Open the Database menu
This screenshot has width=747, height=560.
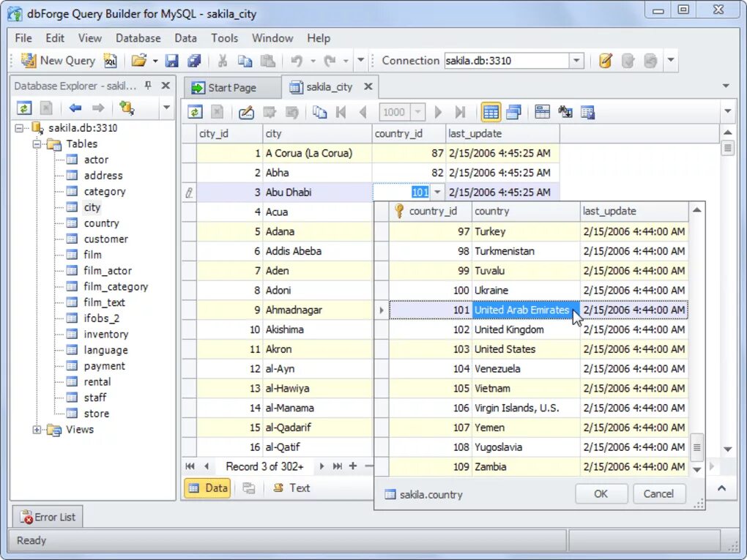138,38
